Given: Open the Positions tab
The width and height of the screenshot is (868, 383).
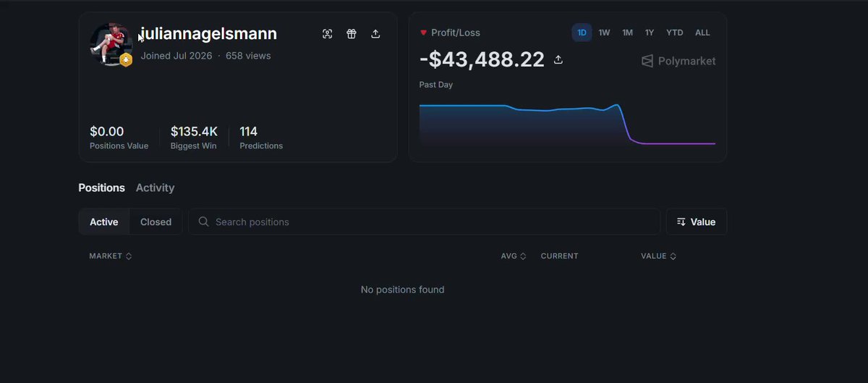Looking at the screenshot, I should tap(101, 188).
